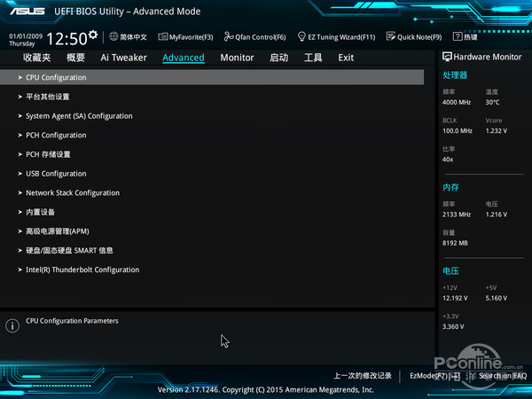Image resolution: width=532 pixels, height=399 pixels.
Task: Select the Advanced tab
Action: [x=184, y=58]
